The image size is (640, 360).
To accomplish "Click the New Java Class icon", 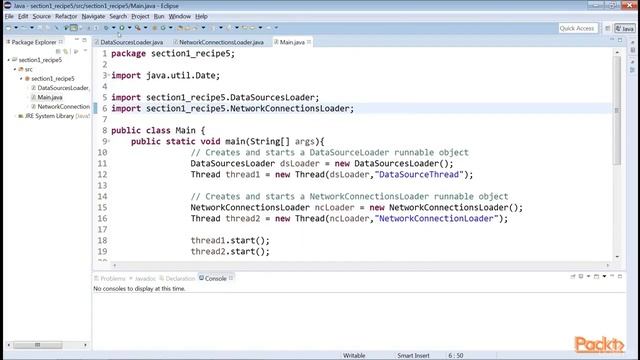I will click(x=163, y=28).
